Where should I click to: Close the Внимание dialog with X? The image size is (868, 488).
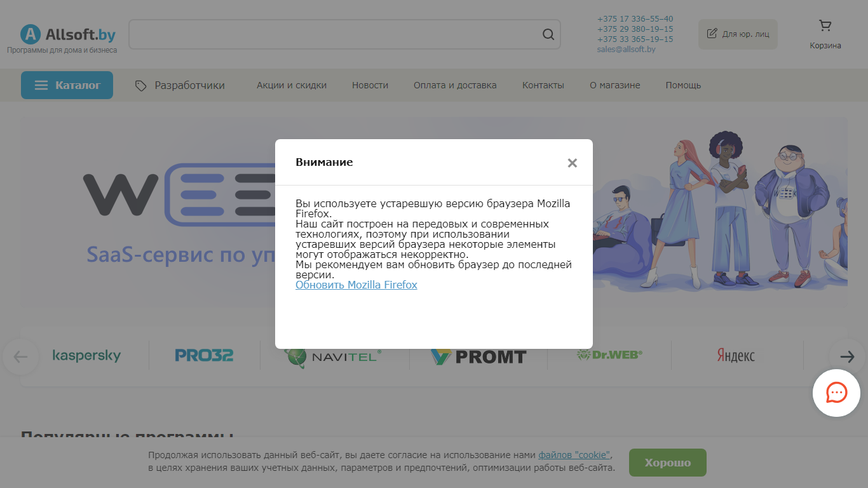click(x=573, y=163)
